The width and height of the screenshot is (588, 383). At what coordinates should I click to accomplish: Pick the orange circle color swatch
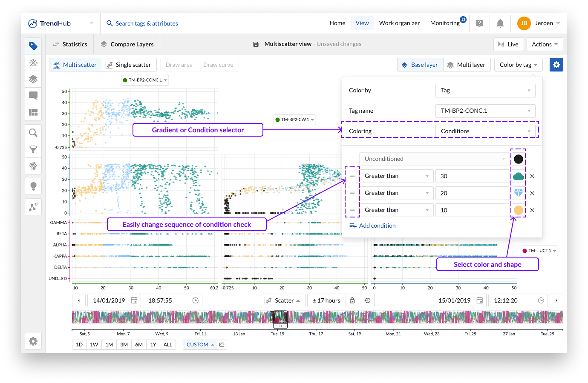pos(518,210)
